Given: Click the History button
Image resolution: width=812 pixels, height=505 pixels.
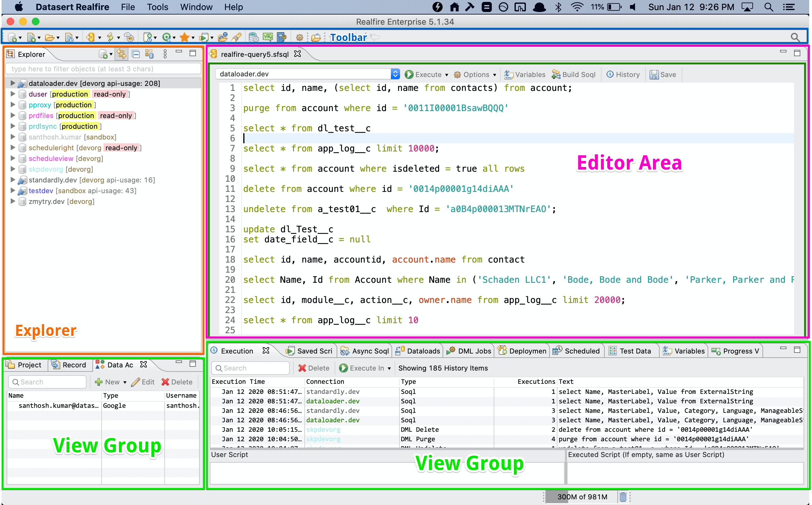Looking at the screenshot, I should 623,74.
